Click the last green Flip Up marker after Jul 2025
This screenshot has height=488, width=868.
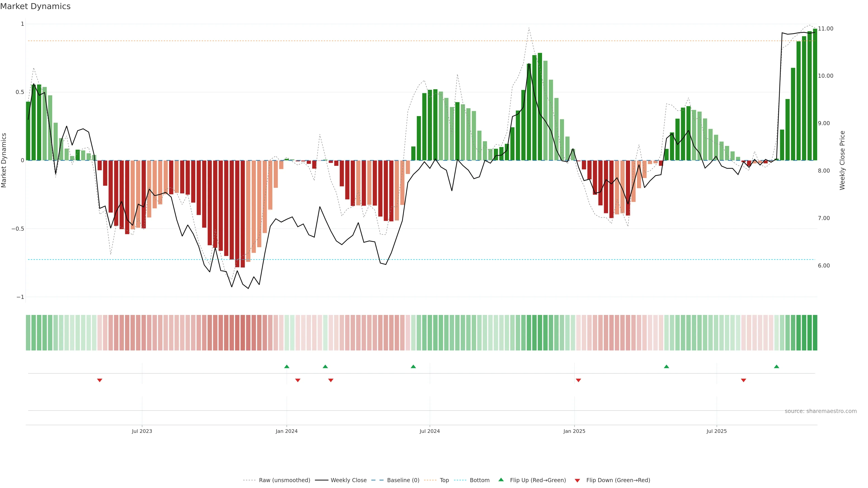point(776,366)
